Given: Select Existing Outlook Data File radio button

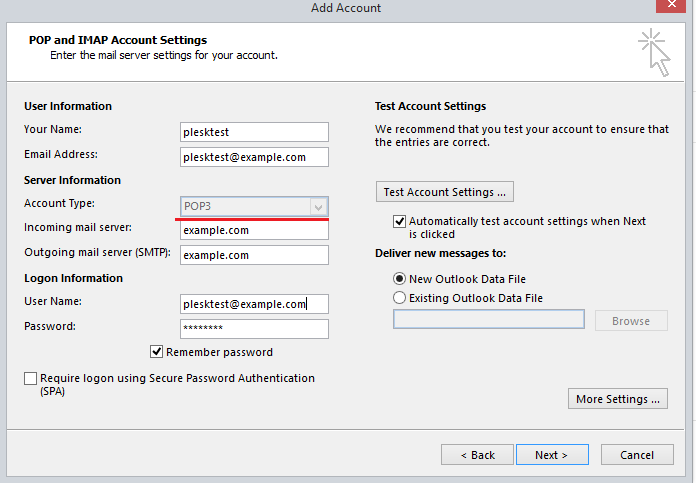Looking at the screenshot, I should (x=400, y=298).
